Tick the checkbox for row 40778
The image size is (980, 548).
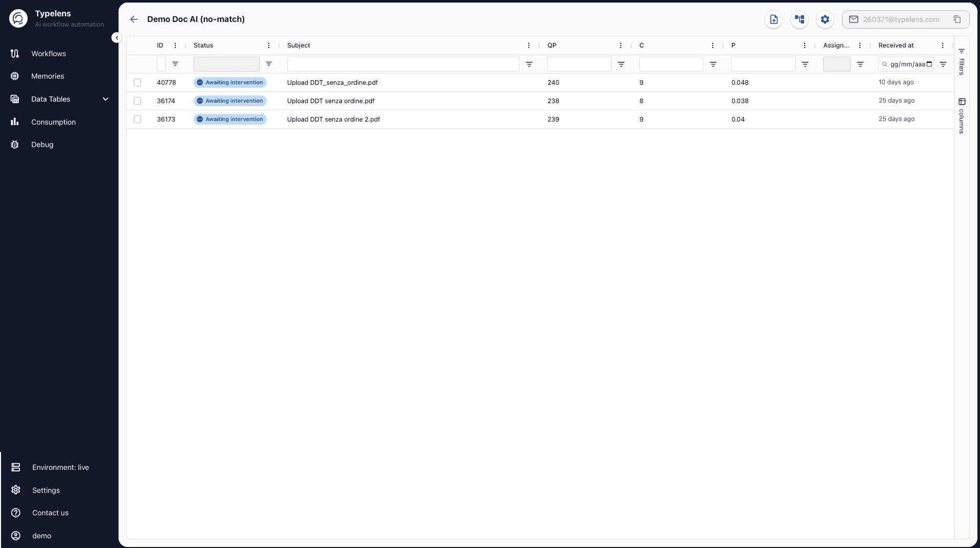tap(138, 83)
